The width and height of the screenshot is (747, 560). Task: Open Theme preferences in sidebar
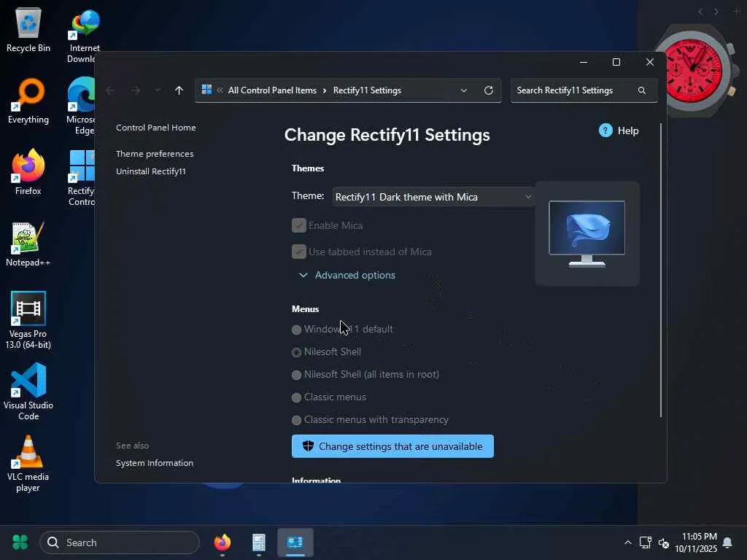coord(155,154)
